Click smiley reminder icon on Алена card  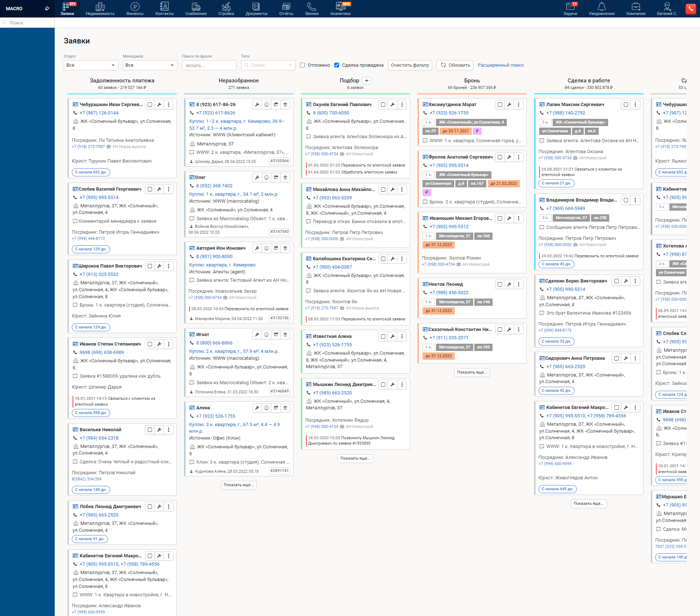pyautogui.click(x=267, y=408)
